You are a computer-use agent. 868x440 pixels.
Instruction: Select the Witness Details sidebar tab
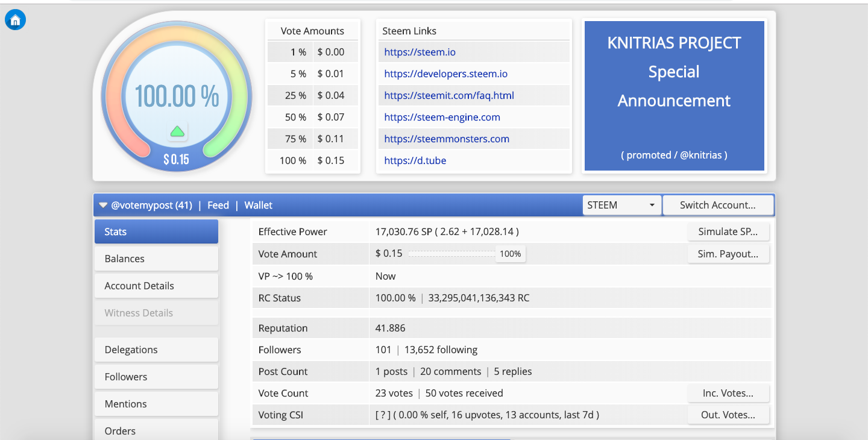[156, 313]
